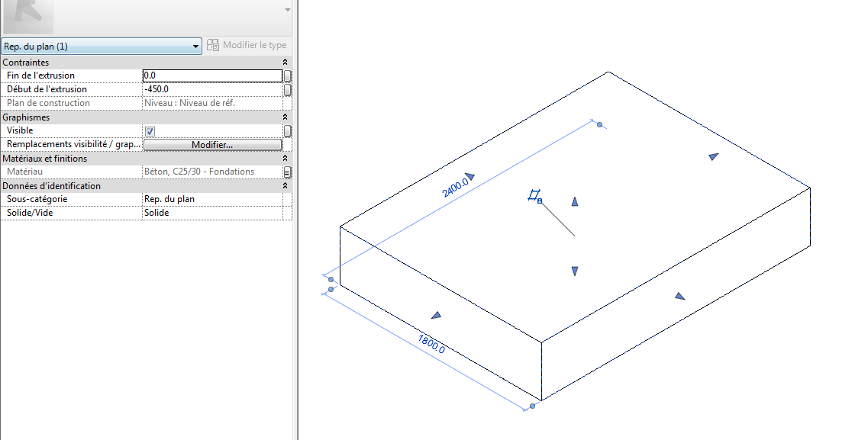Collapse the Données d'identification section

coord(285,186)
